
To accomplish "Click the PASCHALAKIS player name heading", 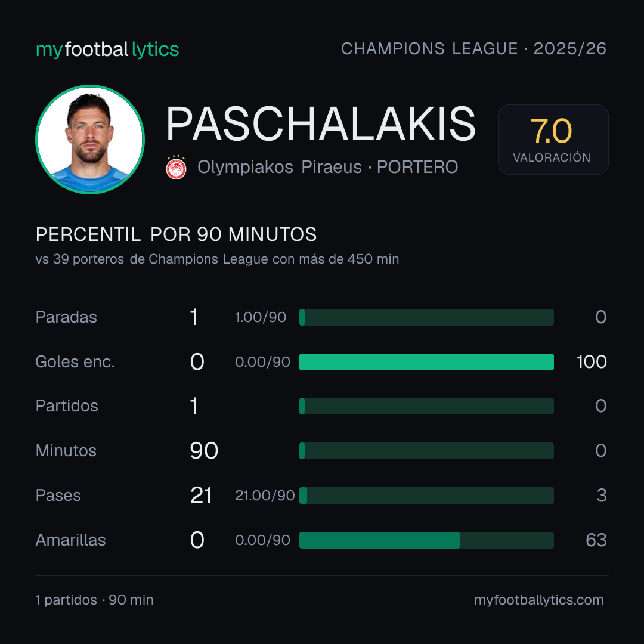I will click(x=321, y=123).
